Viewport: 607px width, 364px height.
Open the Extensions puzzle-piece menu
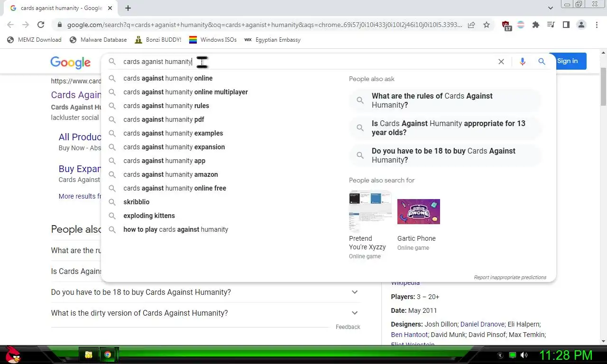pyautogui.click(x=536, y=25)
